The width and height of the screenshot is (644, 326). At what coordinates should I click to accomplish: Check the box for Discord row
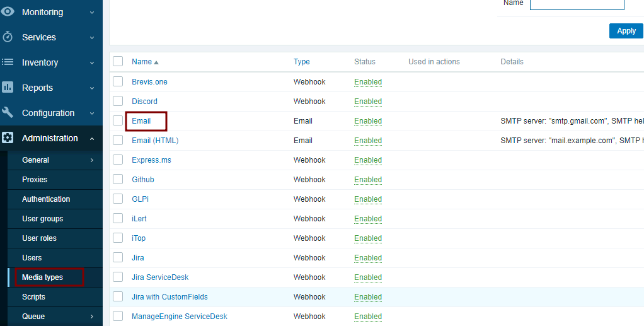(x=118, y=101)
